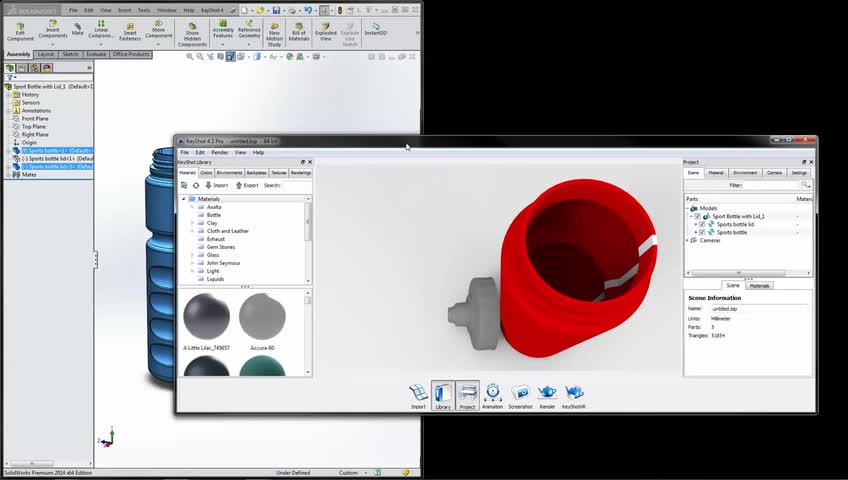Select the teal material sphere swatch
Viewport: 848px width, 480px height.
tap(262, 366)
